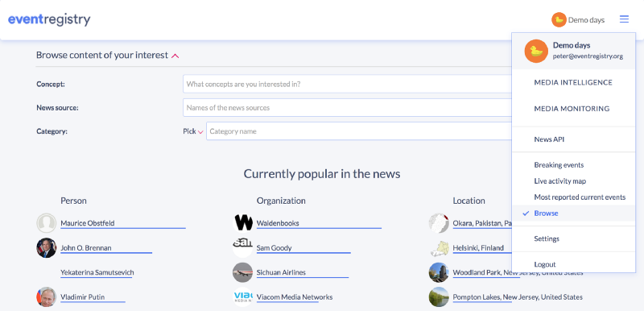
Task: Open News API from menu
Action: coord(549,139)
